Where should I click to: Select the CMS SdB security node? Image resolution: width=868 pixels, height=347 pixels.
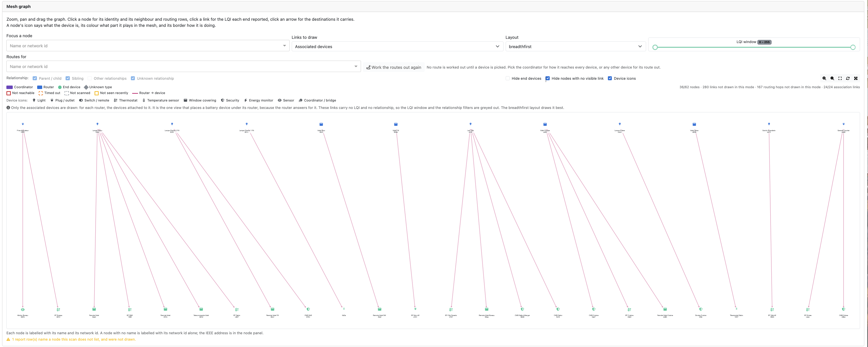tap(308, 309)
